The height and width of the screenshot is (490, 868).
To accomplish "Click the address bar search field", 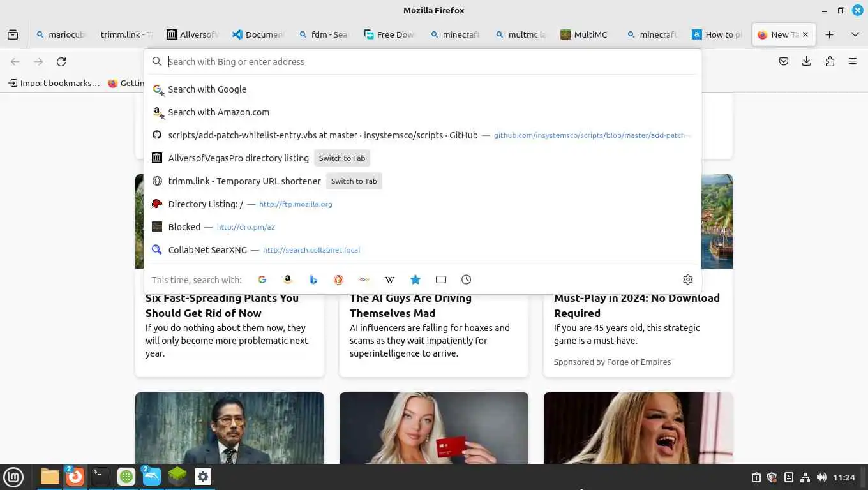I will tap(423, 62).
